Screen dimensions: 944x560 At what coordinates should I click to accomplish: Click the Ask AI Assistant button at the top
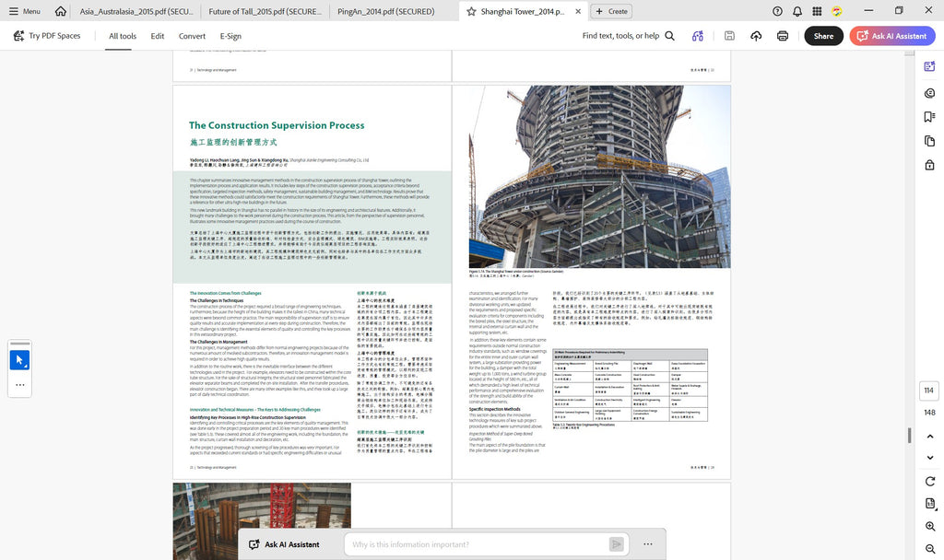pyautogui.click(x=892, y=36)
